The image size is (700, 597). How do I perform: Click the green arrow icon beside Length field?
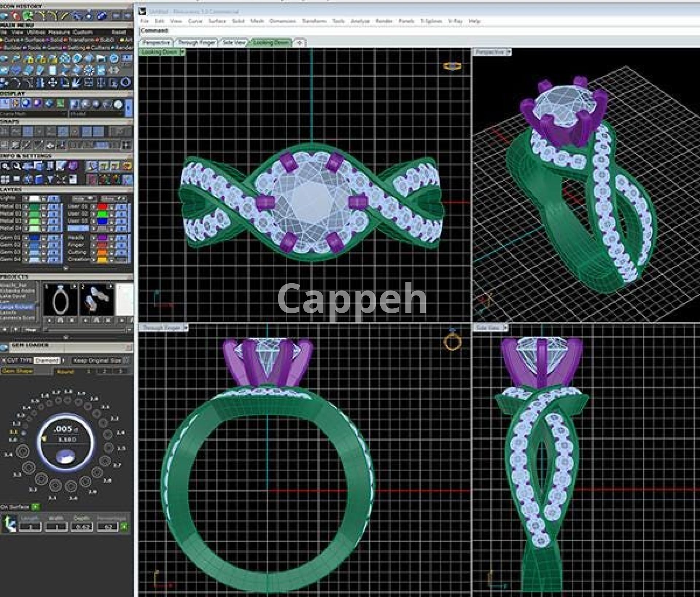9,524
